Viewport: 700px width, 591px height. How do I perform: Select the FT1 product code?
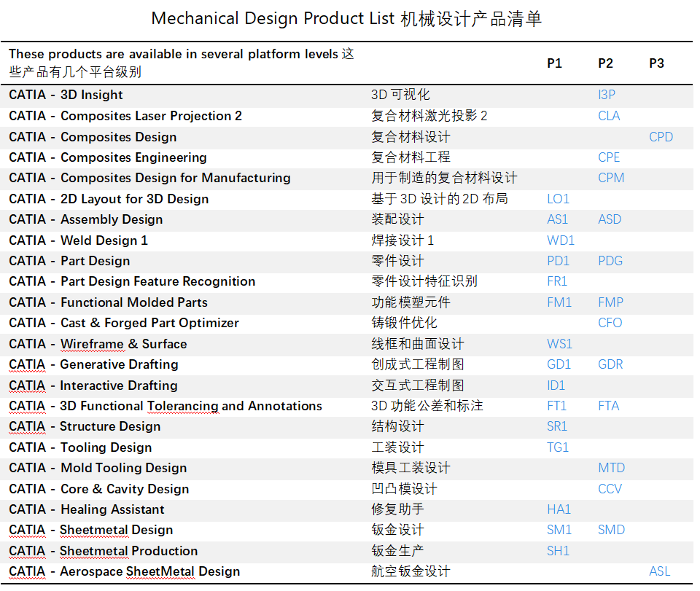point(556,406)
